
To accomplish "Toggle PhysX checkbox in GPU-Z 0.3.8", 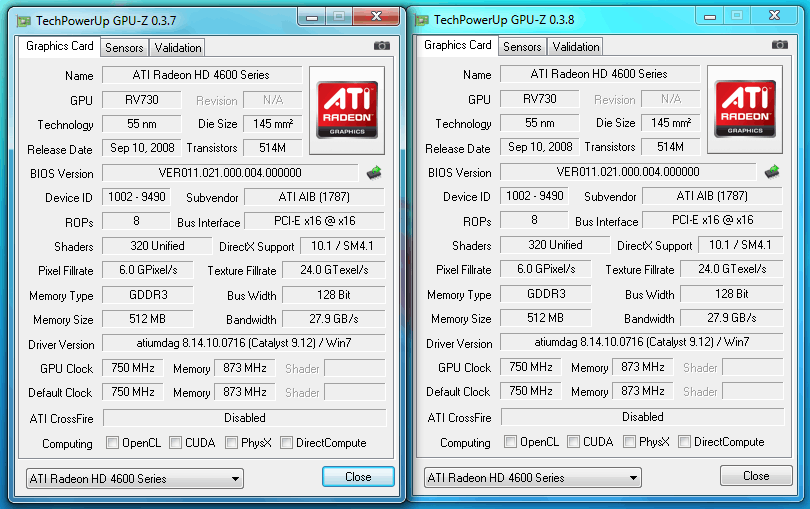I will 629,442.
